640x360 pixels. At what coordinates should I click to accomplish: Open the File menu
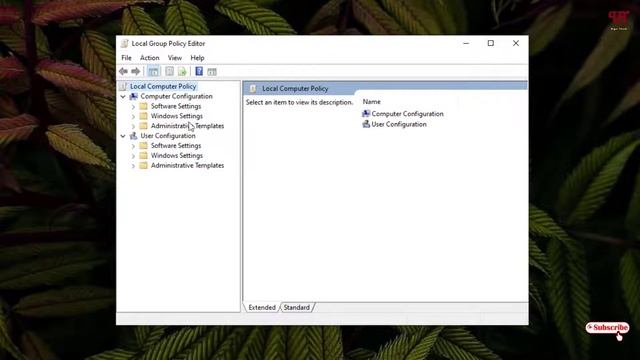(127, 58)
